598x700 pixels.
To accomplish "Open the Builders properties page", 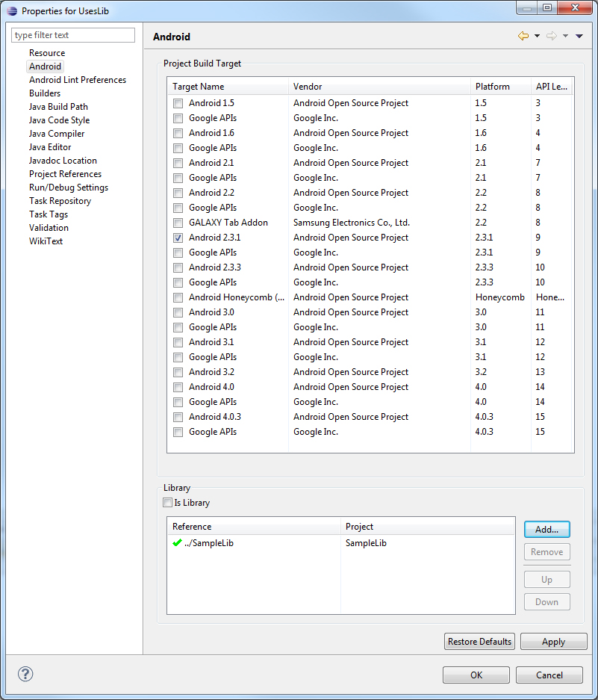I will [45, 93].
